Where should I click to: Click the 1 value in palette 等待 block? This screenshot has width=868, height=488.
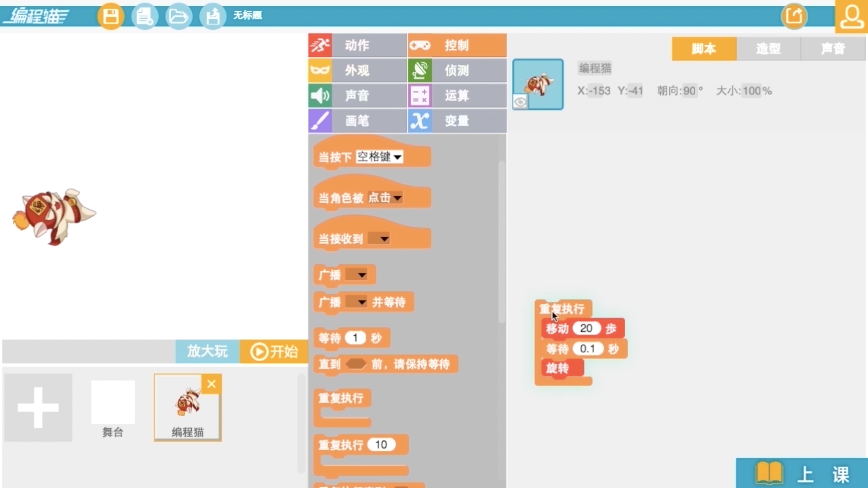[355, 337]
